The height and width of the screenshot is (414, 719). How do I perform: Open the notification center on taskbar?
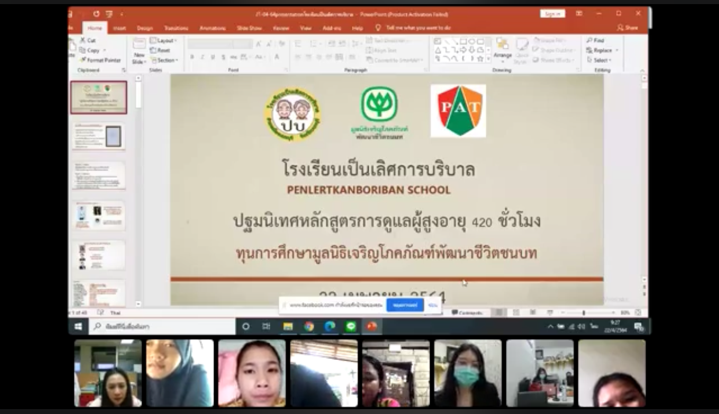pos(639,326)
